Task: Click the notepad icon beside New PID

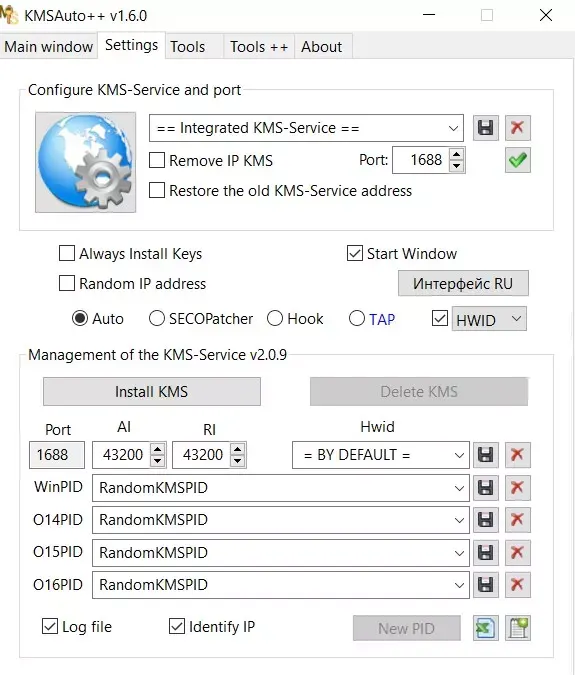Action: pyautogui.click(x=517, y=628)
